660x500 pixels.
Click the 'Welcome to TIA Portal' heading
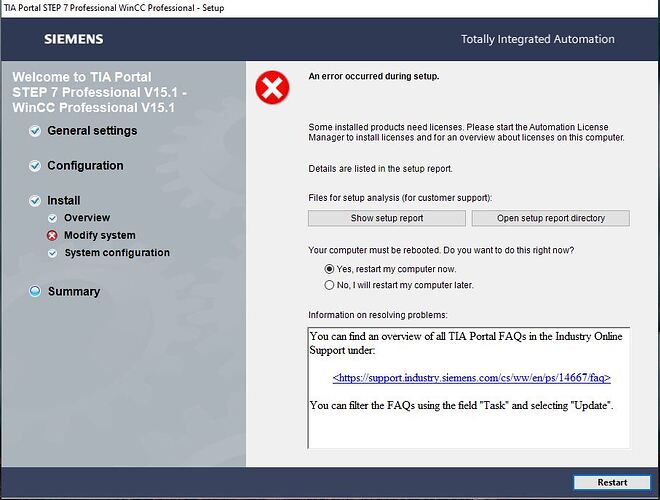(x=99, y=92)
